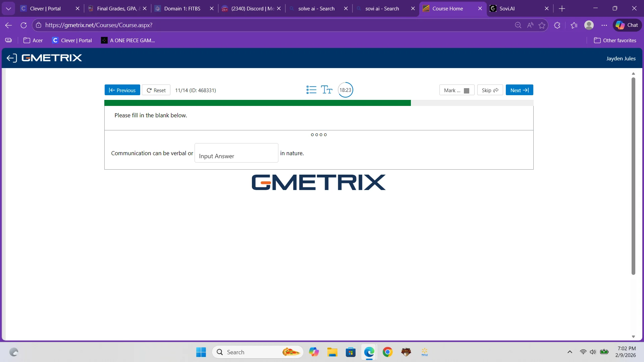Open the Copilot Chat button
Viewport: 644px width, 362px height.
627,25
